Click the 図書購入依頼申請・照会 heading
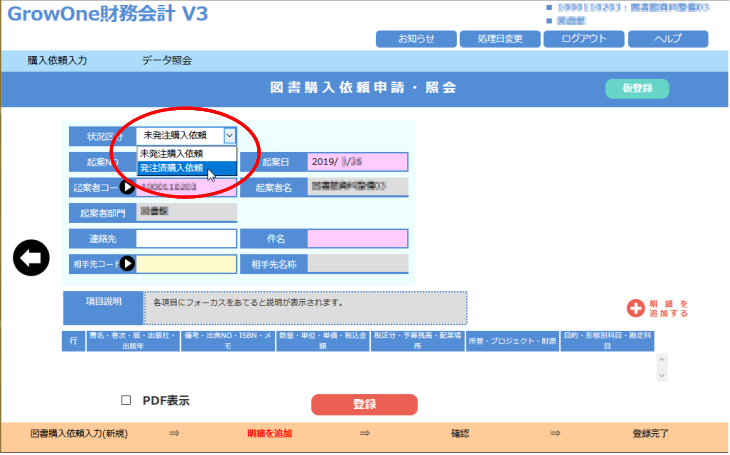This screenshot has height=455, width=730. tap(363, 88)
